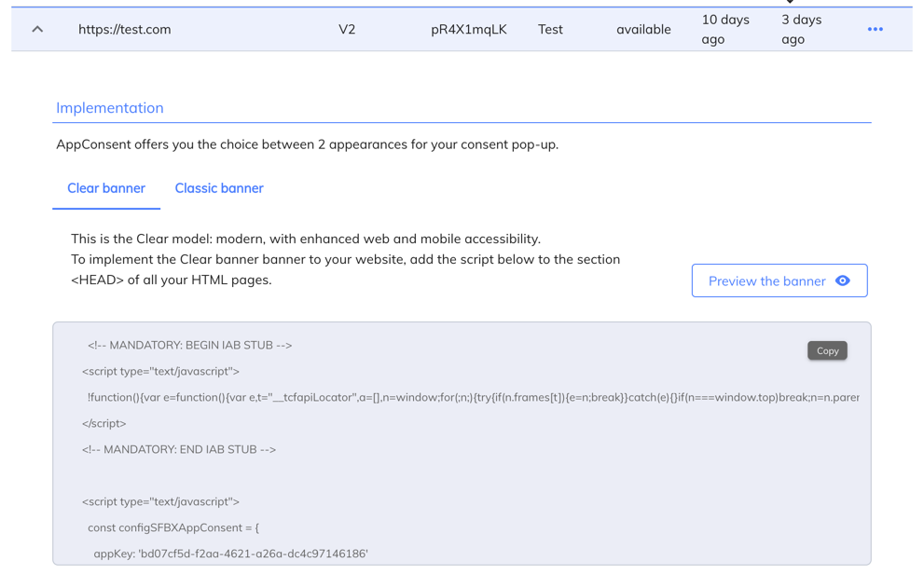Click the MANDATORY: BEGIN IAB STUB comment line
Screen dimensions: 924x588
click(189, 345)
